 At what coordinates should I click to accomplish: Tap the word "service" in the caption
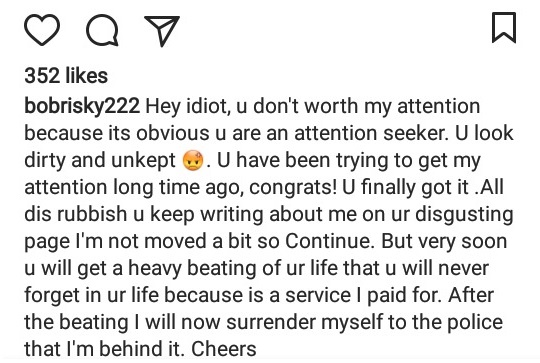(318, 295)
